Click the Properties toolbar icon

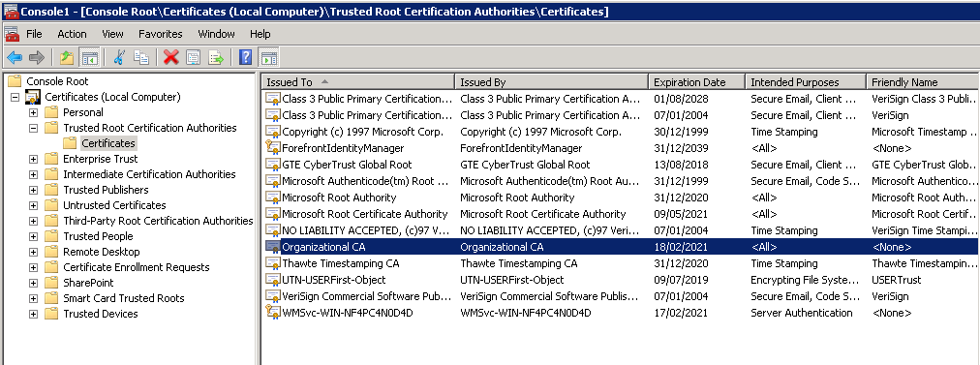[193, 58]
